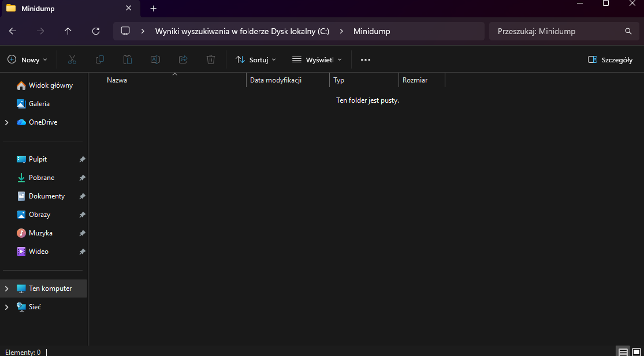Switch to large thumbnails view icon
This screenshot has height=356, width=644.
pyautogui.click(x=636, y=352)
